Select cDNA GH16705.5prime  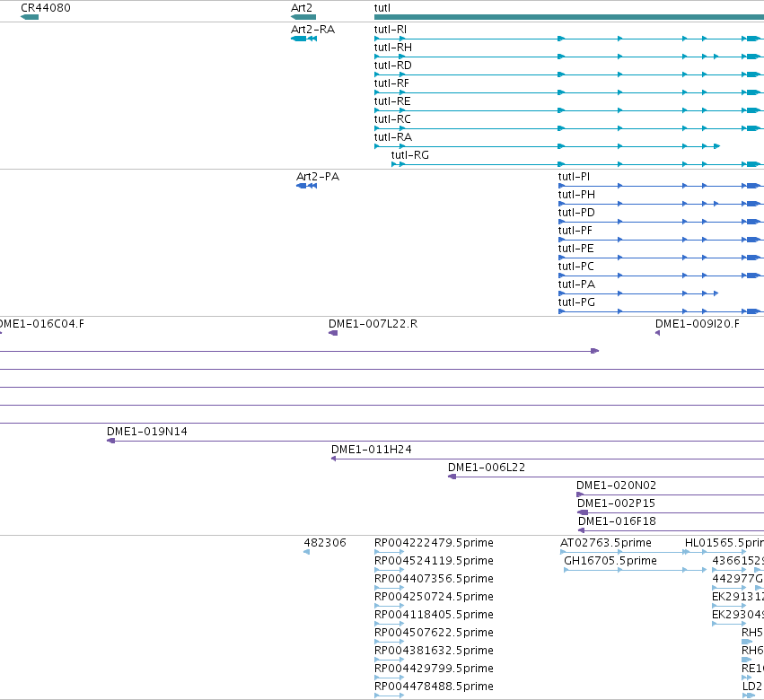[610, 561]
